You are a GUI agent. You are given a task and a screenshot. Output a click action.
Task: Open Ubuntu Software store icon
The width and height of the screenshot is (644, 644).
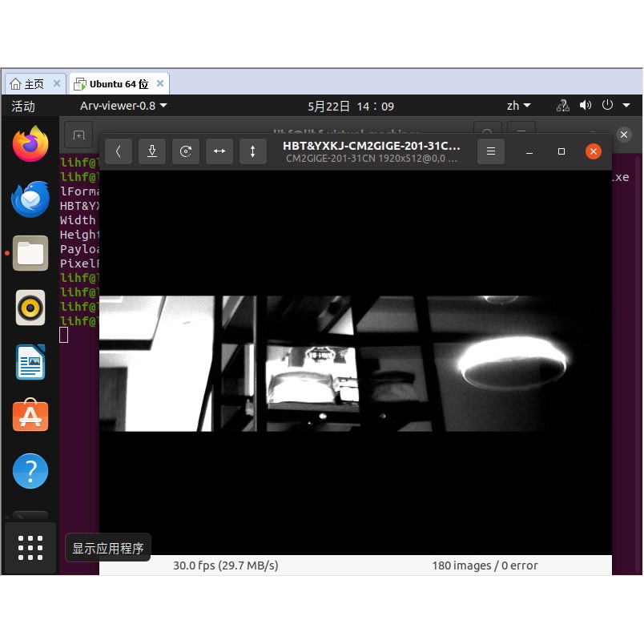pos(30,415)
